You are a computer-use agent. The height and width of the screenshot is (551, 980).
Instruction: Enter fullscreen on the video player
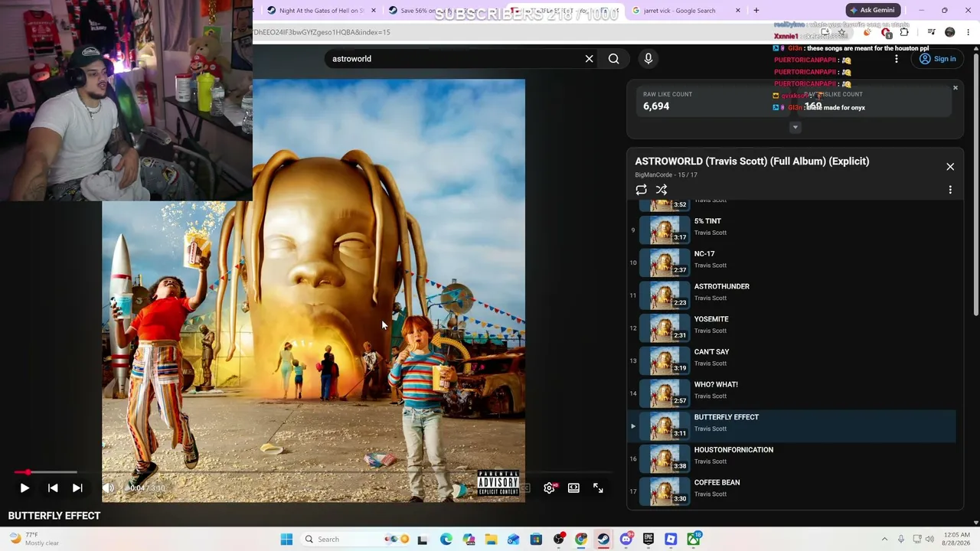598,487
